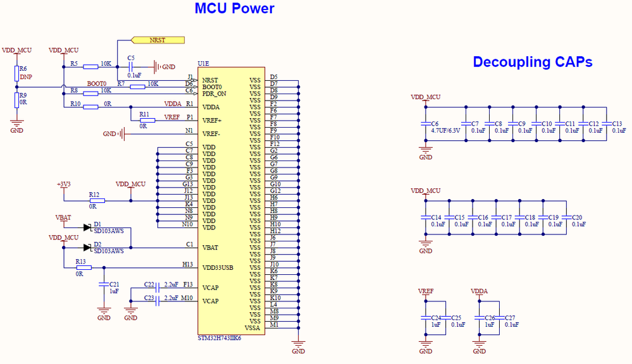632x364 pixels.
Task: Click the VDDA net label after R10
Action: tap(173, 104)
